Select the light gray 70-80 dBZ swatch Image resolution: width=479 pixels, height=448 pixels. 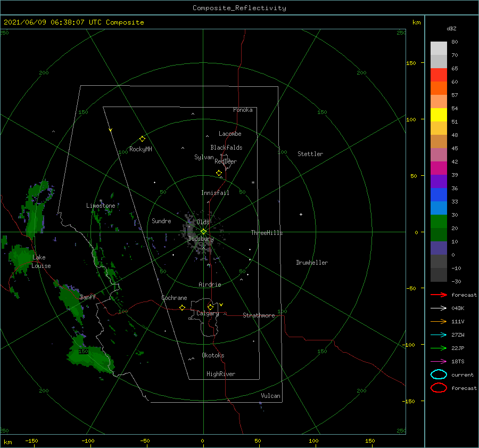tap(439, 48)
